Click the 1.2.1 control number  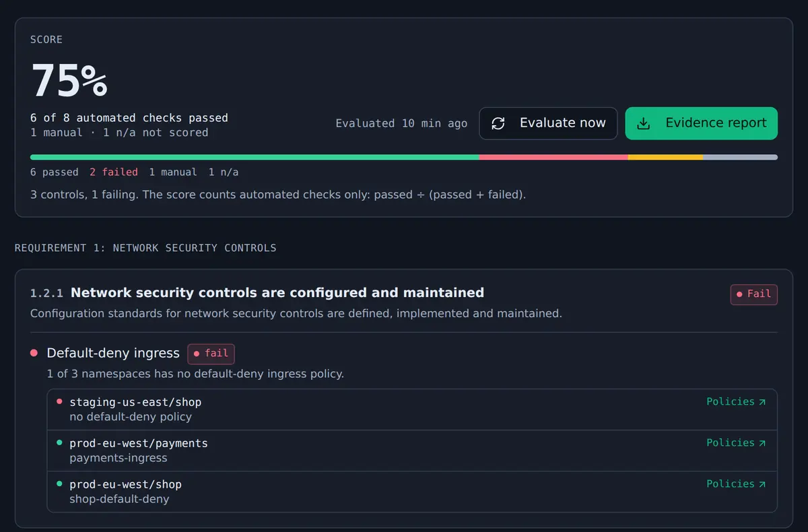tap(46, 294)
